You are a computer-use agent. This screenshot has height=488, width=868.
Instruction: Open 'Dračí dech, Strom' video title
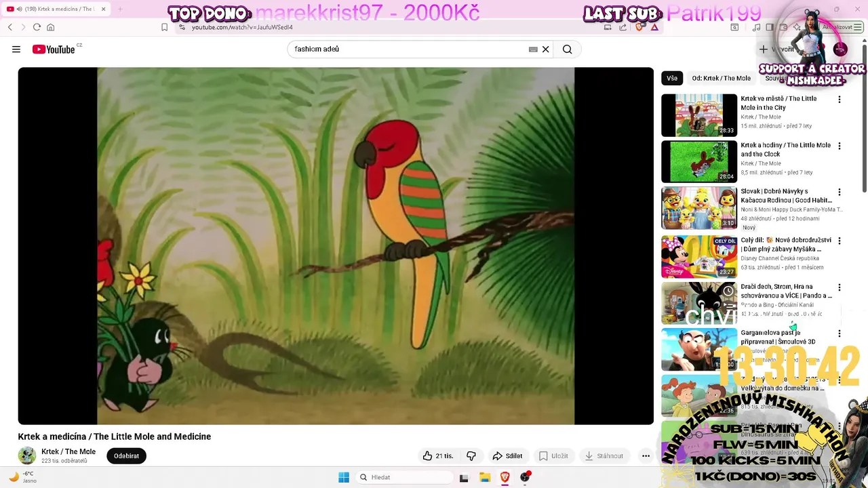(786, 291)
